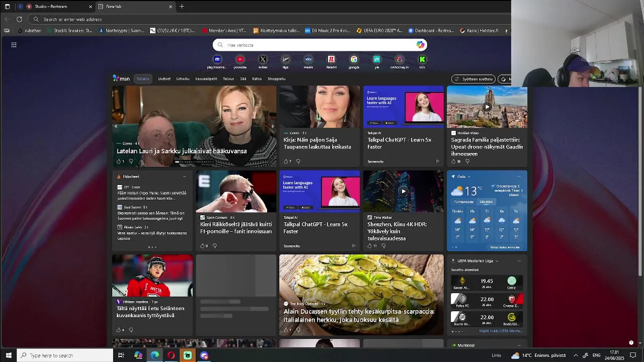644x362 pixels.
Task: Go to previous slide in main carousel
Action: (x=115, y=126)
